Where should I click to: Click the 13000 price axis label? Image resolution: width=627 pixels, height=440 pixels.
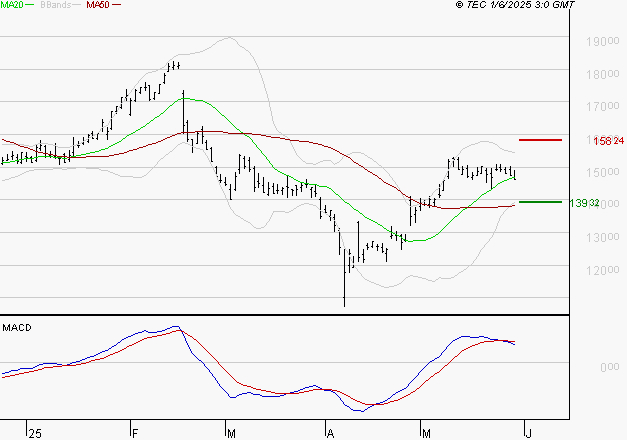(599, 237)
